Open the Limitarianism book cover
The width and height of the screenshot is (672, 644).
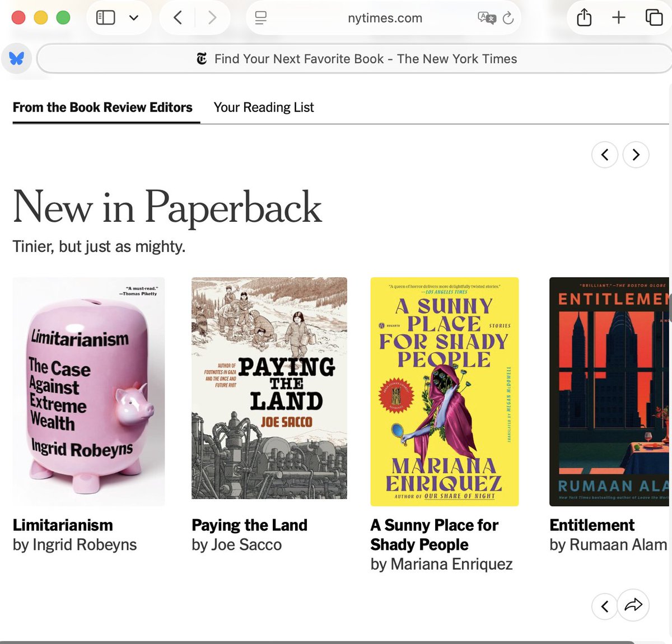click(x=89, y=391)
